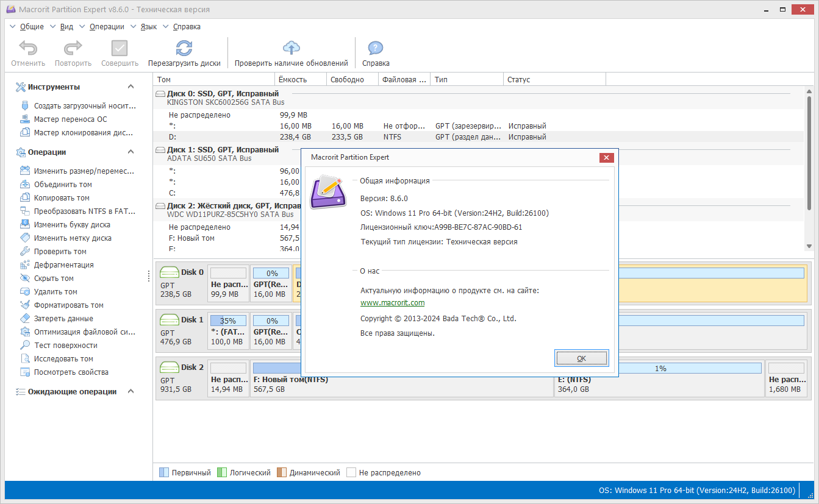This screenshot has width=819, height=504.
Task: Click the Первичный legend color swatch
Action: point(163,473)
